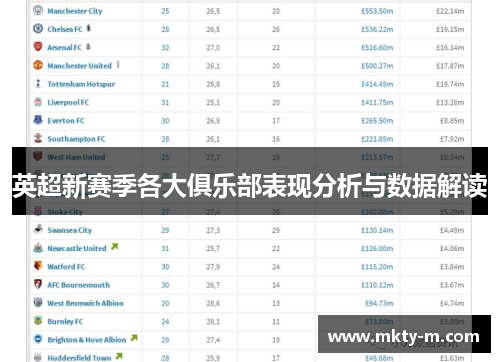Click the Manchester City club crest
The image size is (500, 362).
38,10
